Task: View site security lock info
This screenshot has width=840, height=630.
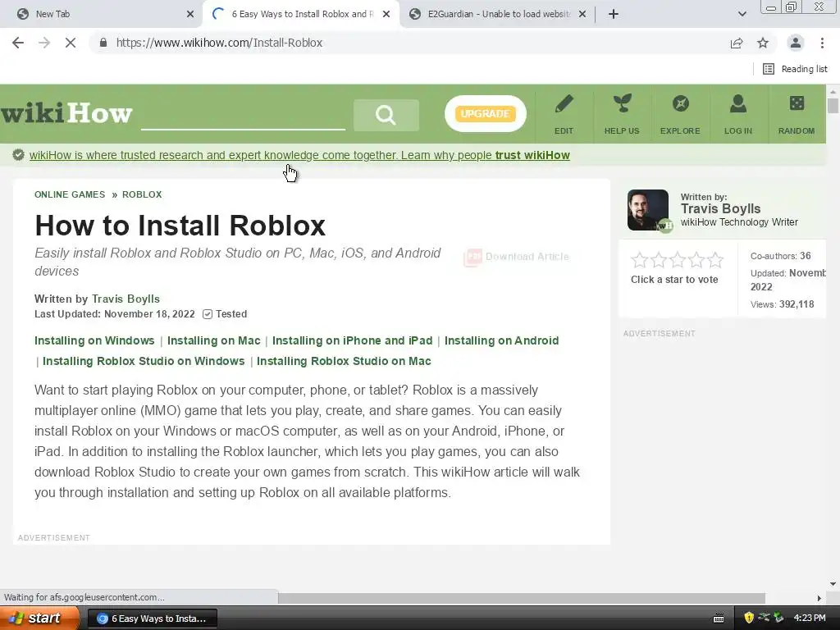Action: [103, 43]
